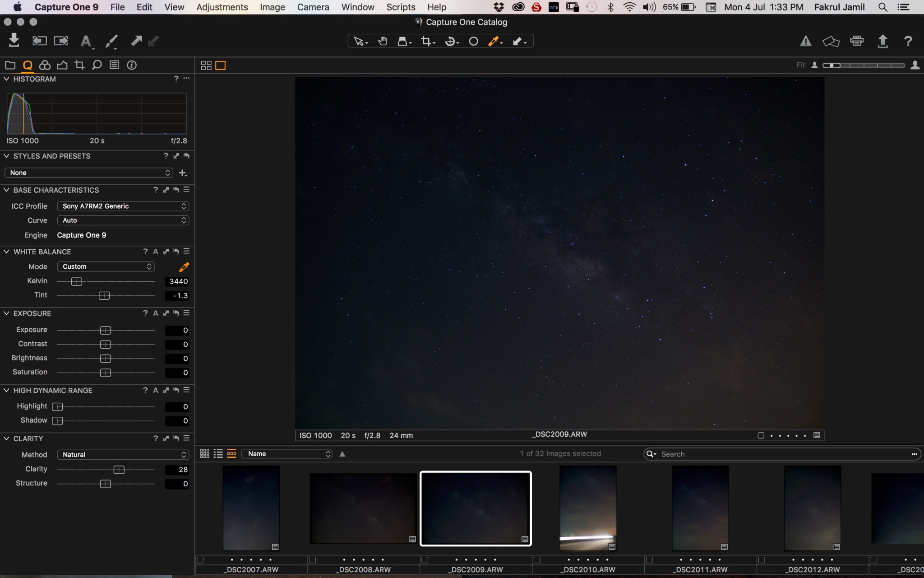Click the Kelvin slider handle
Viewport: 924px width, 578px height.
click(77, 281)
